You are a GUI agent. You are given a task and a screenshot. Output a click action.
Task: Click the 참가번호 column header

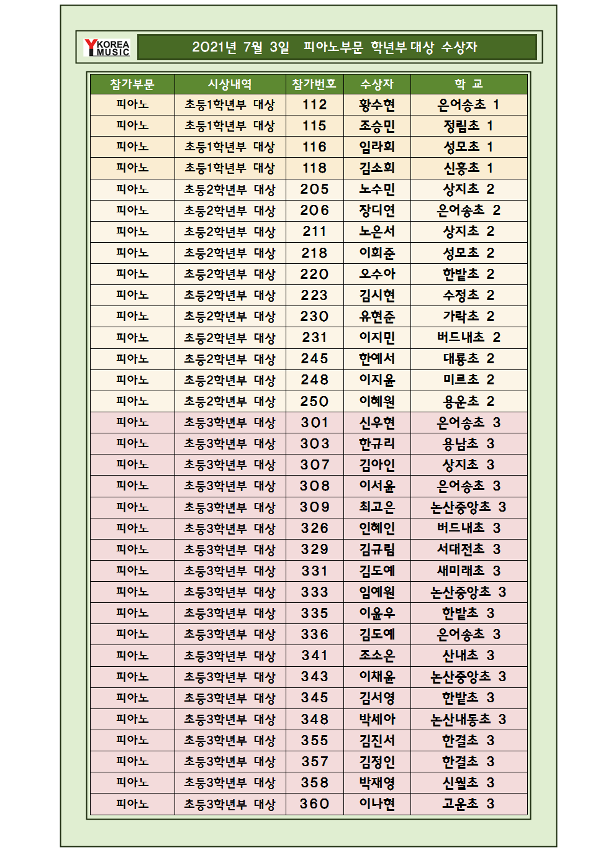click(x=314, y=84)
